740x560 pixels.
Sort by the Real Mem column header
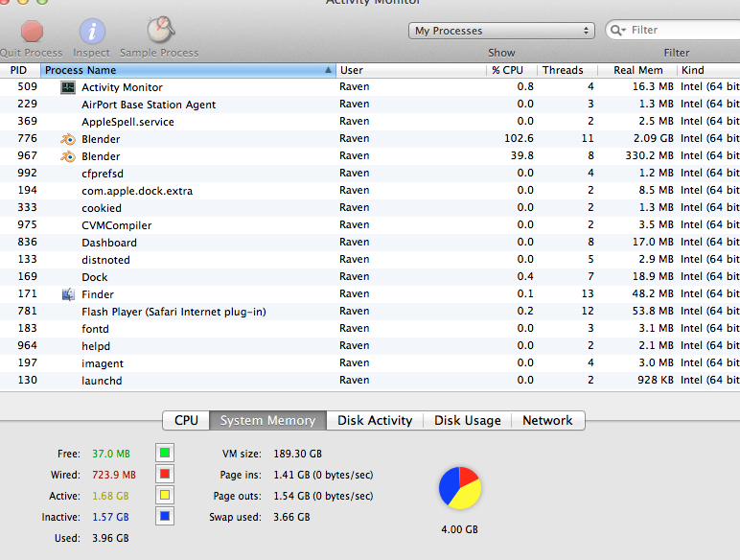637,70
